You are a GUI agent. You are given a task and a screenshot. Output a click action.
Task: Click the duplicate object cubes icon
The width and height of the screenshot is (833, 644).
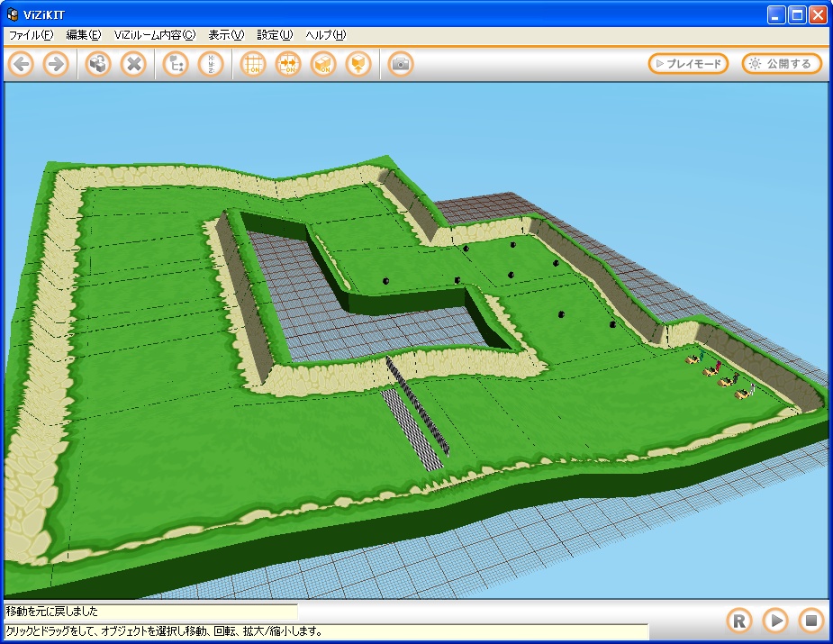(98, 64)
